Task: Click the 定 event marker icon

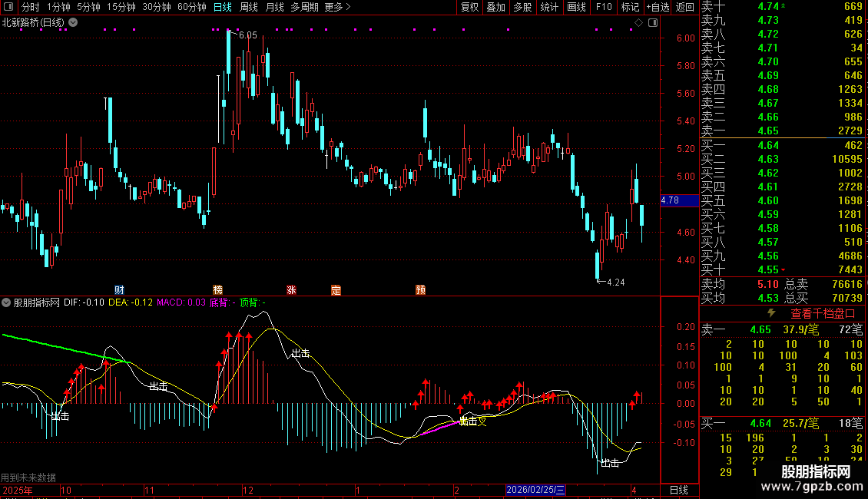Action: coord(336,289)
